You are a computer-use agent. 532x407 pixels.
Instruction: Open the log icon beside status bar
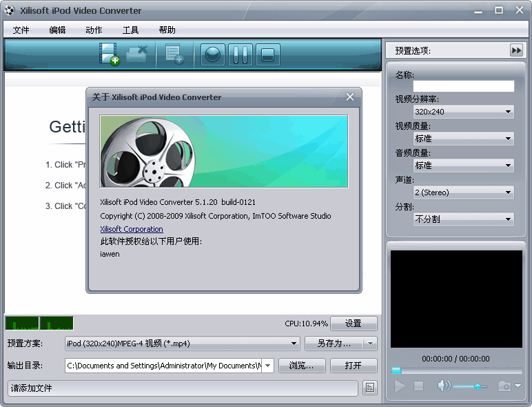coord(370,388)
